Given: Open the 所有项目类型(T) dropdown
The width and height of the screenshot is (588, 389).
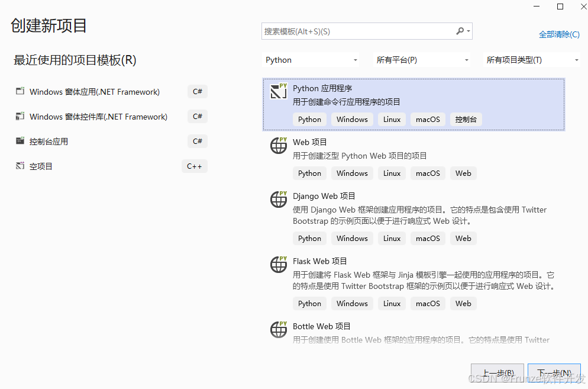Looking at the screenshot, I should point(532,60).
